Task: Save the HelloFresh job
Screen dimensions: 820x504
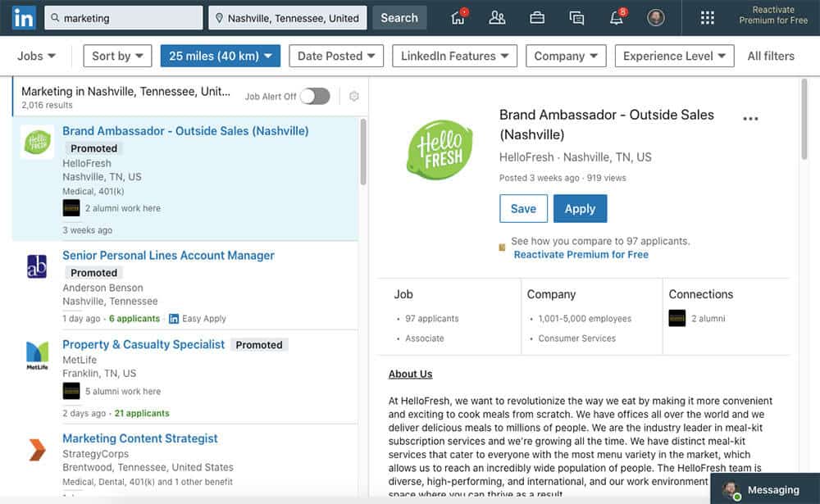Action: click(x=523, y=209)
